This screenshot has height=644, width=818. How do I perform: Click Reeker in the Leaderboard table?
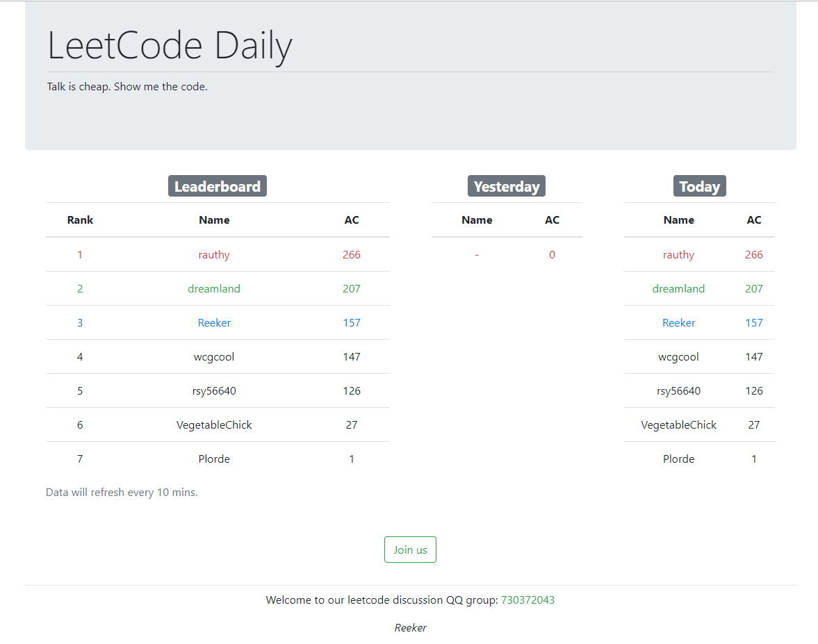click(214, 323)
